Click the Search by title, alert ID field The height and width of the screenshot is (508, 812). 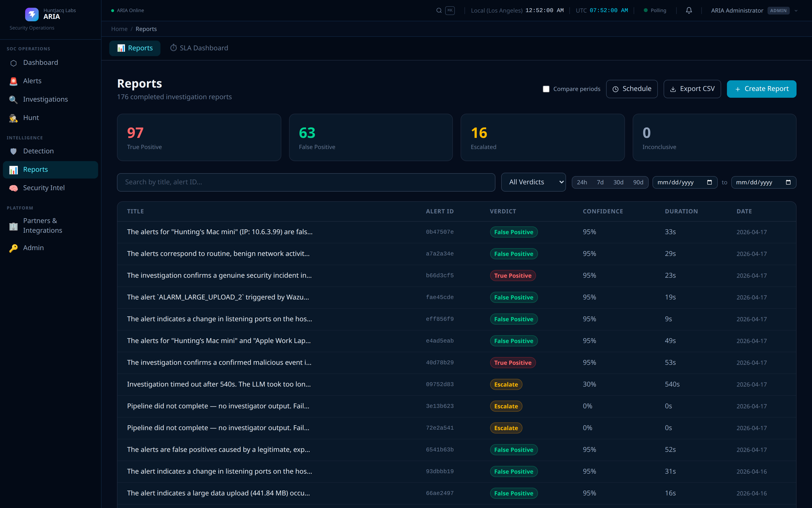pos(306,182)
